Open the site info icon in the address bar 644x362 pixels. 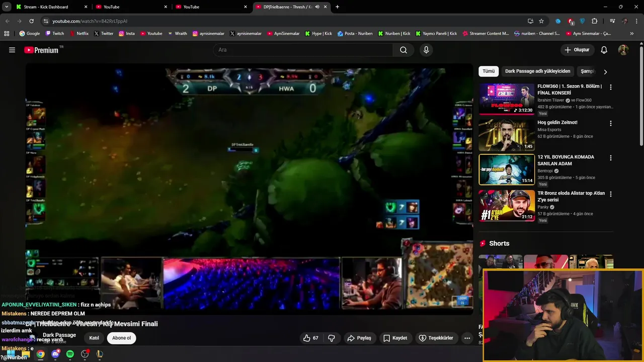click(46, 21)
